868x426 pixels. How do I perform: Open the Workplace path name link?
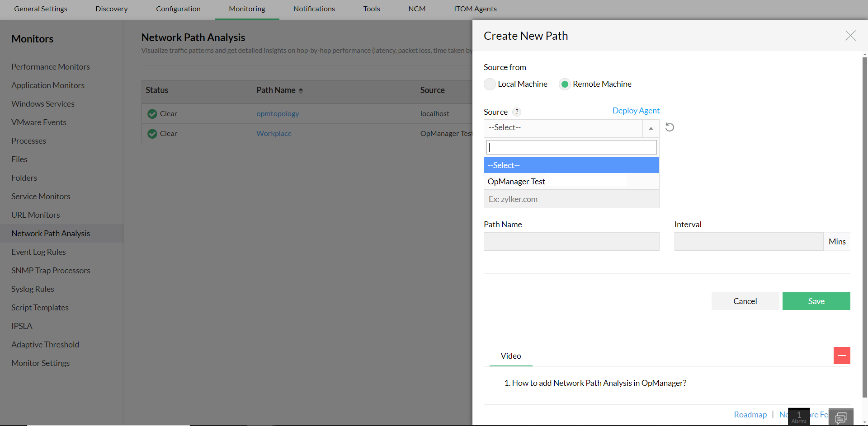pyautogui.click(x=274, y=133)
